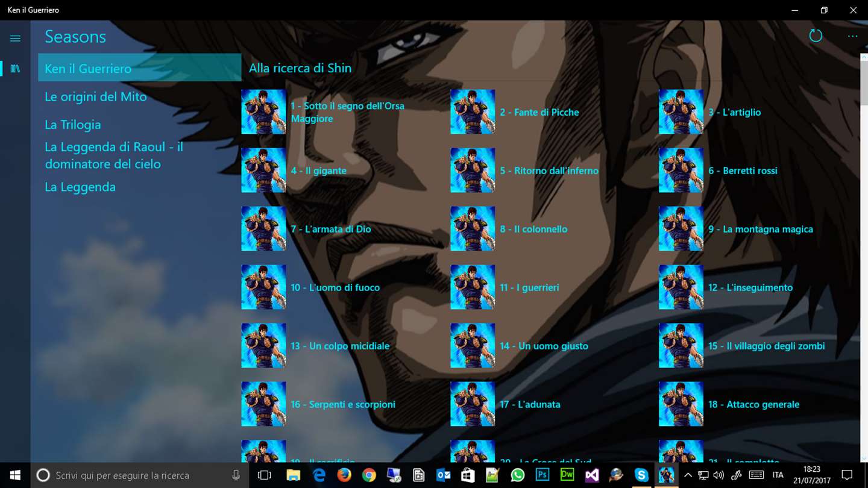This screenshot has width=868, height=488.
Task: Click the ITA input language indicator
Action: tap(778, 475)
